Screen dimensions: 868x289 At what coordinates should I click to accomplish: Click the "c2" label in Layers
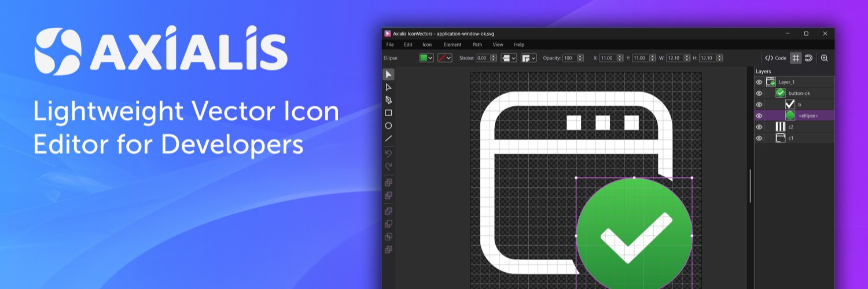(x=791, y=127)
